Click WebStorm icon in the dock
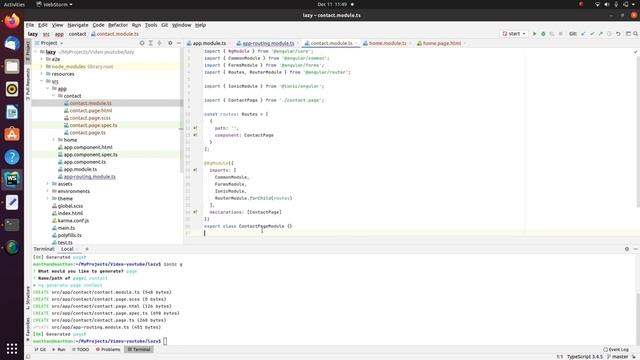Screen dimensions: 640x360 pyautogui.click(x=12, y=180)
